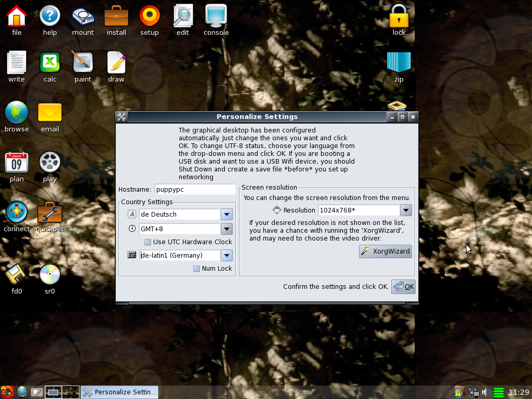Expand the de-latin1 keyboard layout dropdown

(227, 255)
